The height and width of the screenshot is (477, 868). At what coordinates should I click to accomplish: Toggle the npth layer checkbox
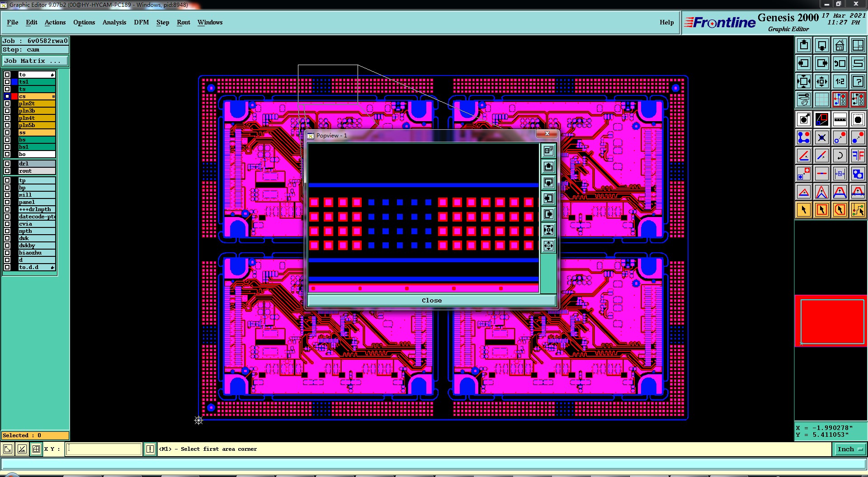tap(7, 231)
